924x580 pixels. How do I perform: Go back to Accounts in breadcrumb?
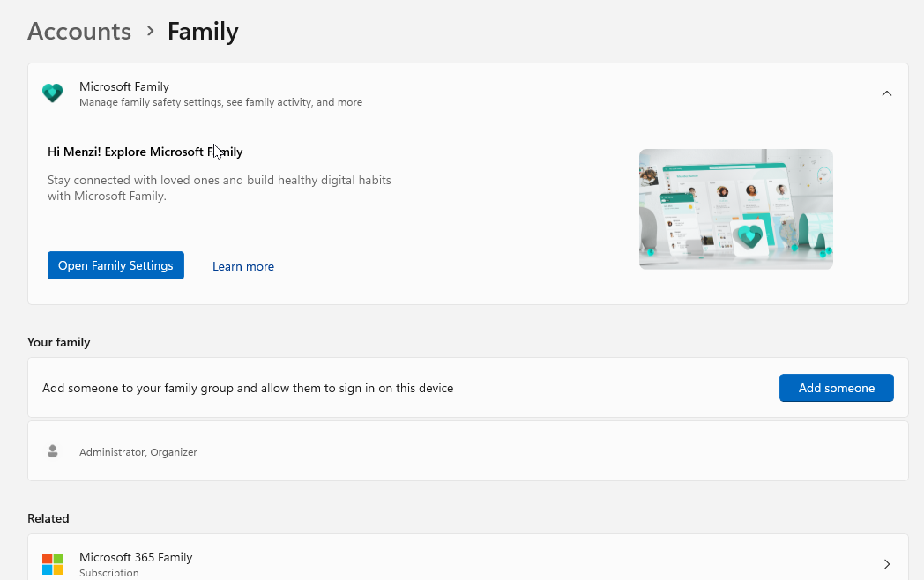pos(79,32)
